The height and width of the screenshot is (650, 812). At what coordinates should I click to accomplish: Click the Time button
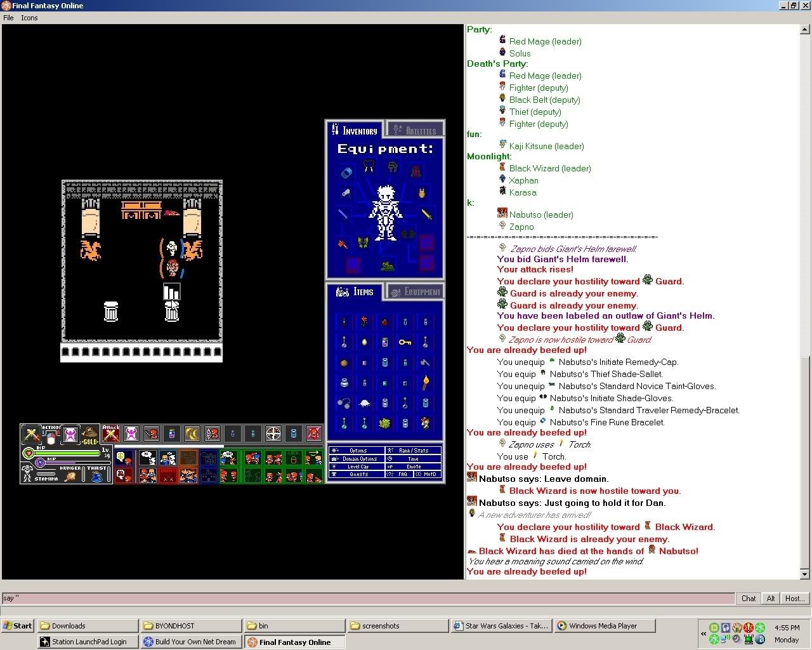pyautogui.click(x=413, y=458)
